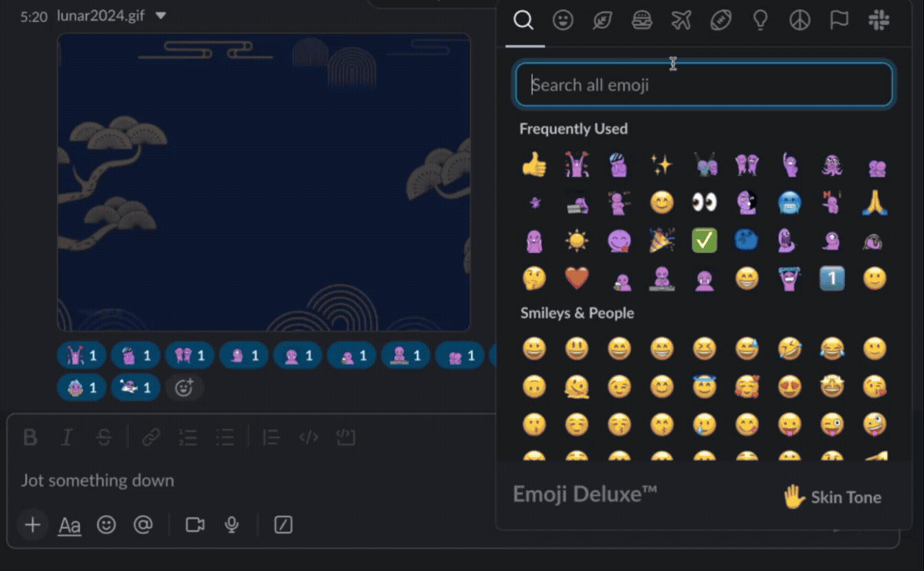Select the green check mark emoji

[x=704, y=240]
